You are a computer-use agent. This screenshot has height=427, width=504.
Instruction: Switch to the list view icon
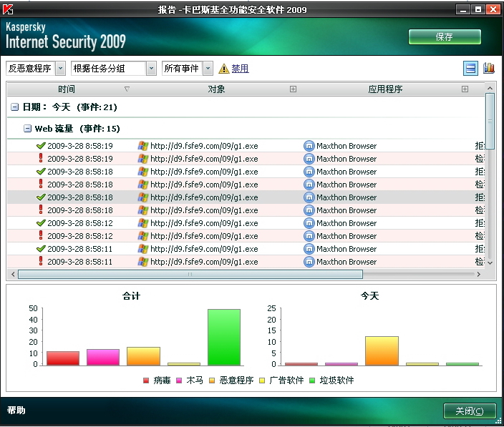point(470,69)
